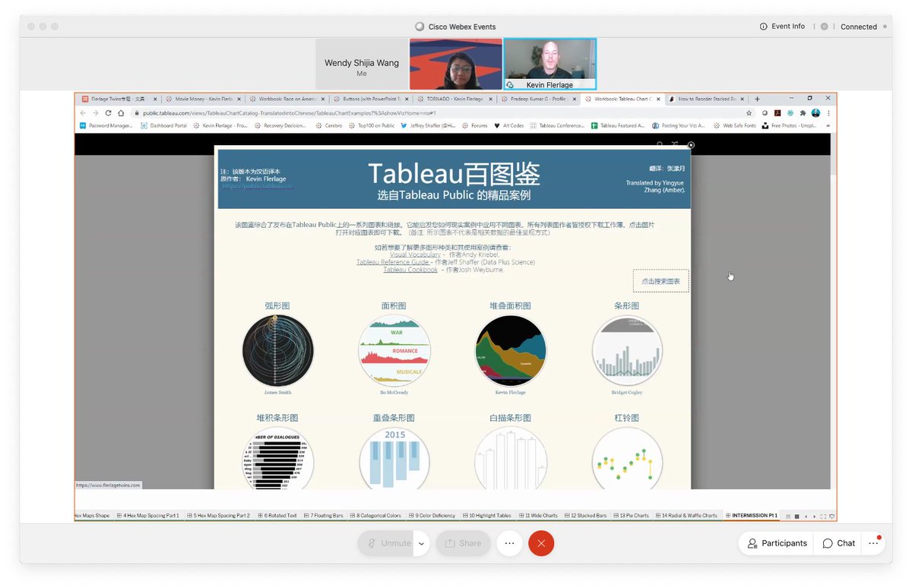Click the browser back arrow
The width and height of the screenshot is (912, 588).
pyautogui.click(x=83, y=112)
